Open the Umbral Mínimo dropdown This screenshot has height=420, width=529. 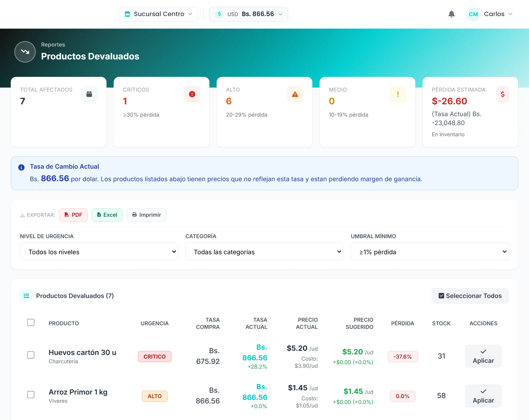(x=430, y=252)
